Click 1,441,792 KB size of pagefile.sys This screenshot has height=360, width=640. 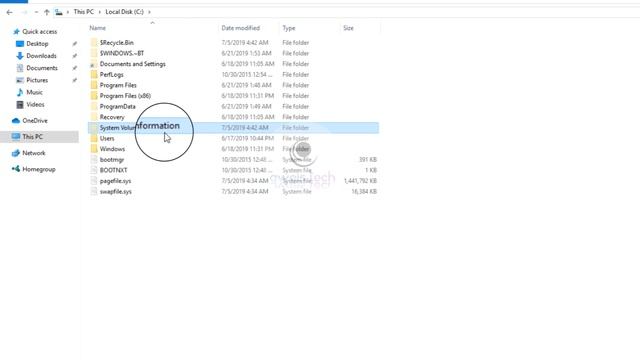[360, 181]
